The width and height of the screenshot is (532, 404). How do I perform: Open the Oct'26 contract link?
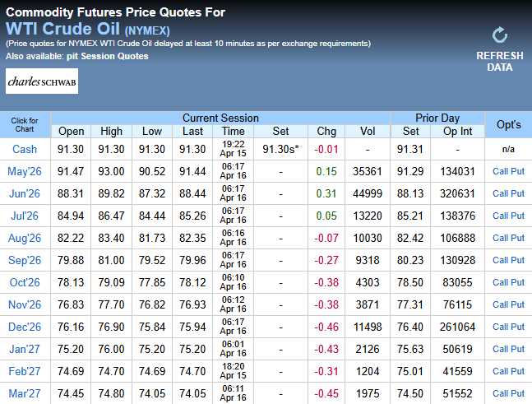(25, 282)
